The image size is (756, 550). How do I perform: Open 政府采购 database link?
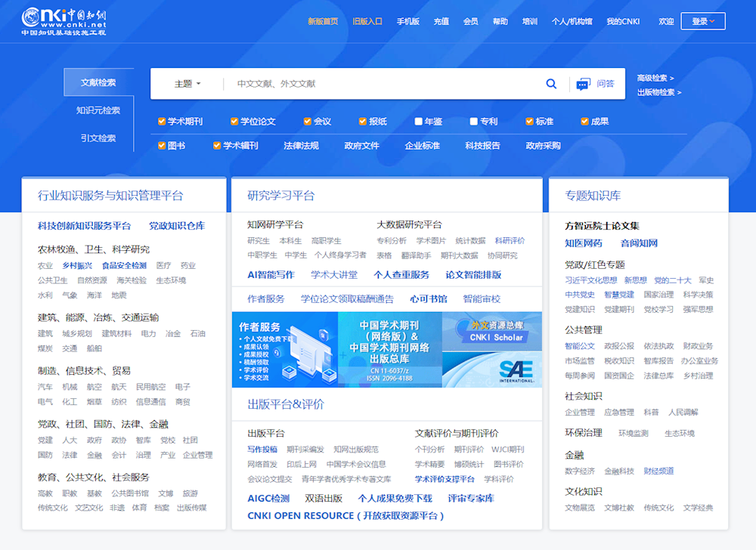tap(543, 146)
